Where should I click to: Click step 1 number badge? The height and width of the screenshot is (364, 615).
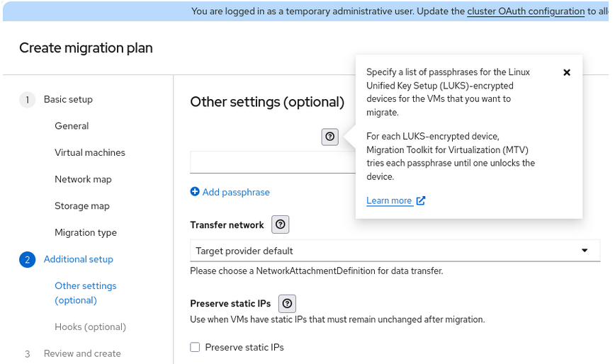27,100
